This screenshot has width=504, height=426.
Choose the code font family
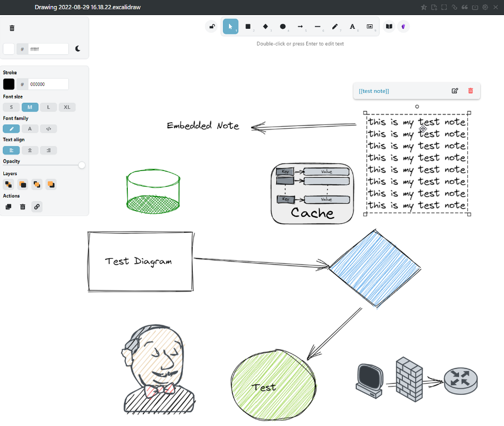tap(48, 129)
